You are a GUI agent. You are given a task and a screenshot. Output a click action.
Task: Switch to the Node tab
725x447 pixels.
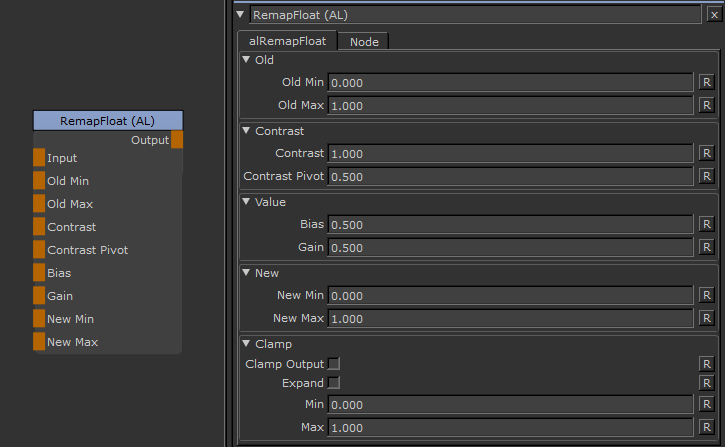(363, 41)
